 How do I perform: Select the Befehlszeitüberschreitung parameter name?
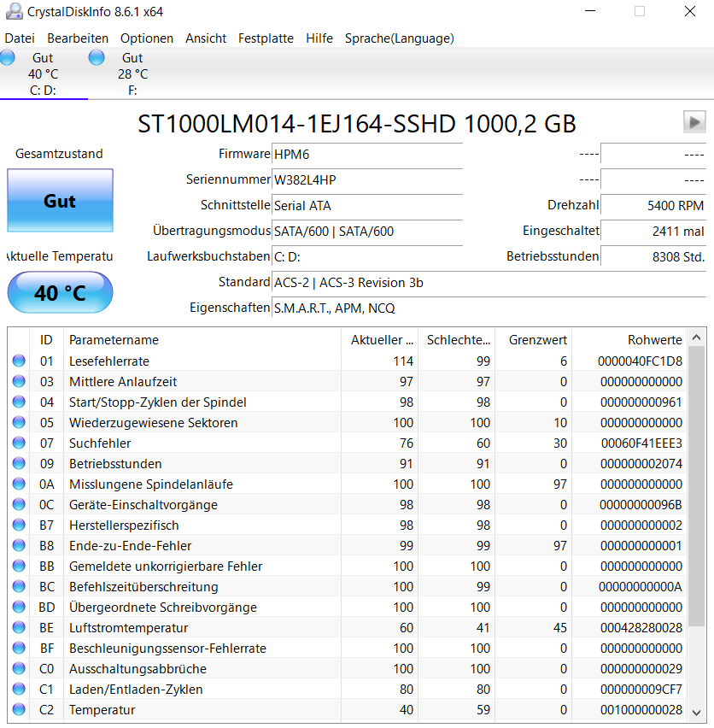pyautogui.click(x=143, y=587)
